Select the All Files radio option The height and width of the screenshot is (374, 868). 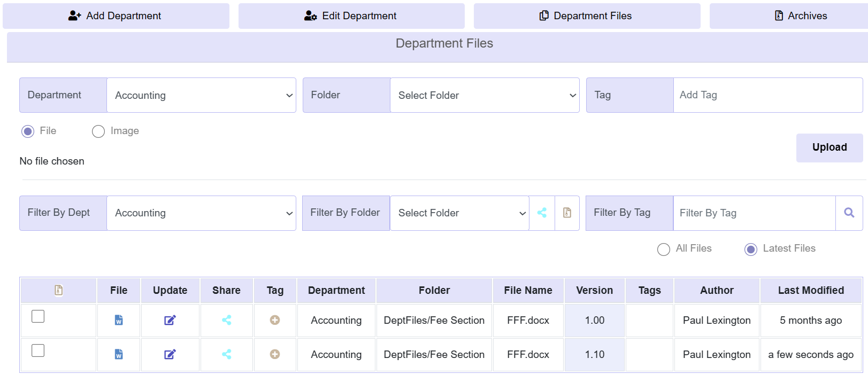tap(664, 250)
